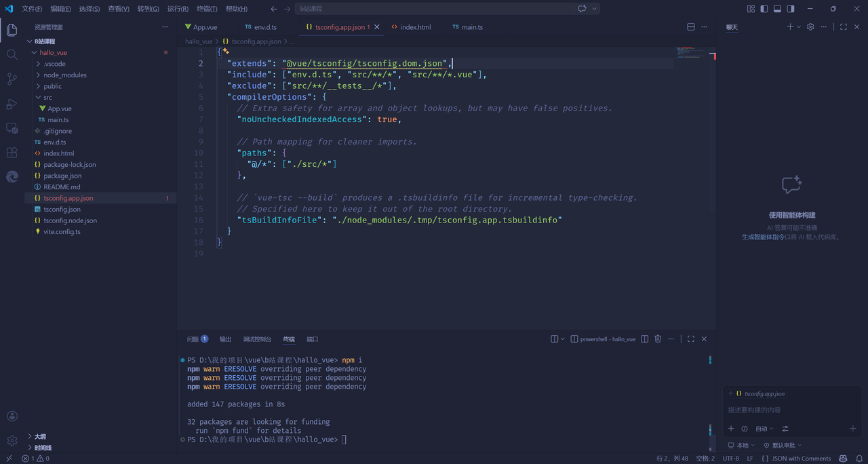The width and height of the screenshot is (868, 464).
Task: Open chat settings gear icon
Action: pos(810,27)
